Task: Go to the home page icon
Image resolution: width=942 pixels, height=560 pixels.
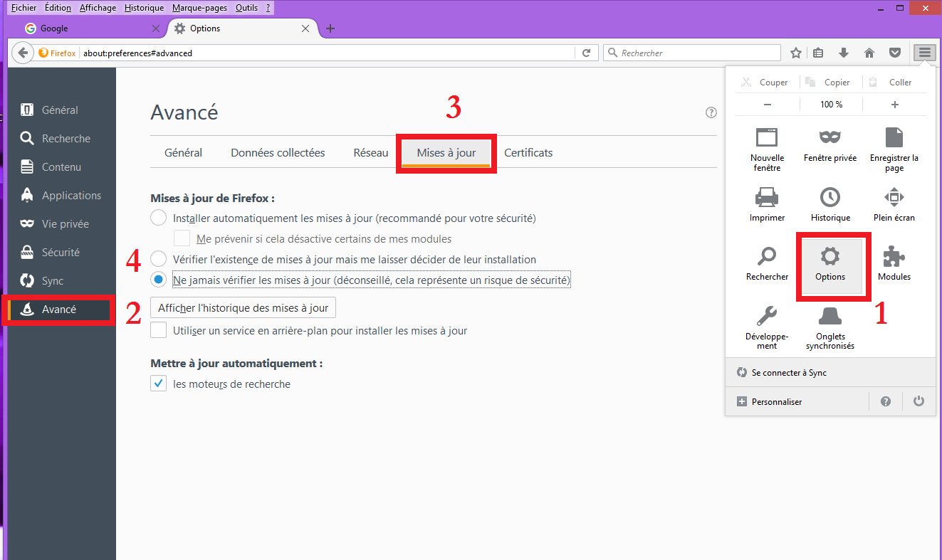Action: tap(869, 53)
